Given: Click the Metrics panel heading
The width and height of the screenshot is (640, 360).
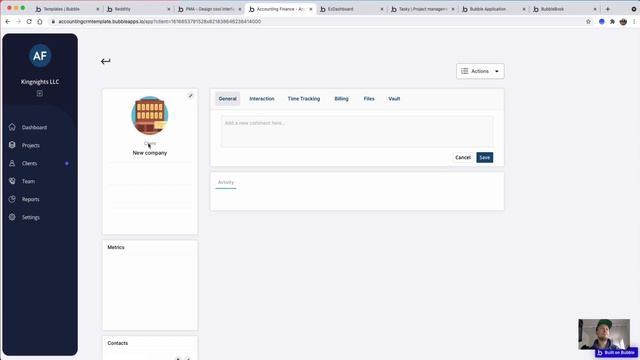Looking at the screenshot, I should (116, 247).
